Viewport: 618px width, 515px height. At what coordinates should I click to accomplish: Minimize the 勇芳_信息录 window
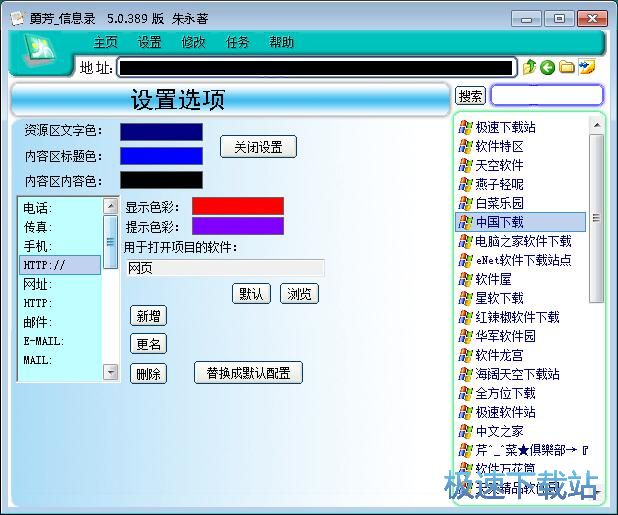[527, 19]
